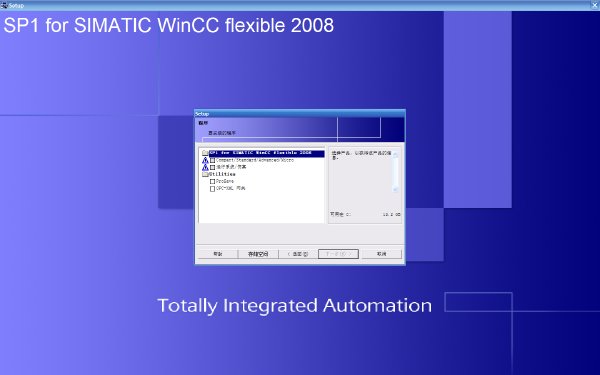Image resolution: width=600 pixels, height=375 pixels.
Task: Click folder icon beside SP1 for SIMATIC row
Action: [205, 153]
